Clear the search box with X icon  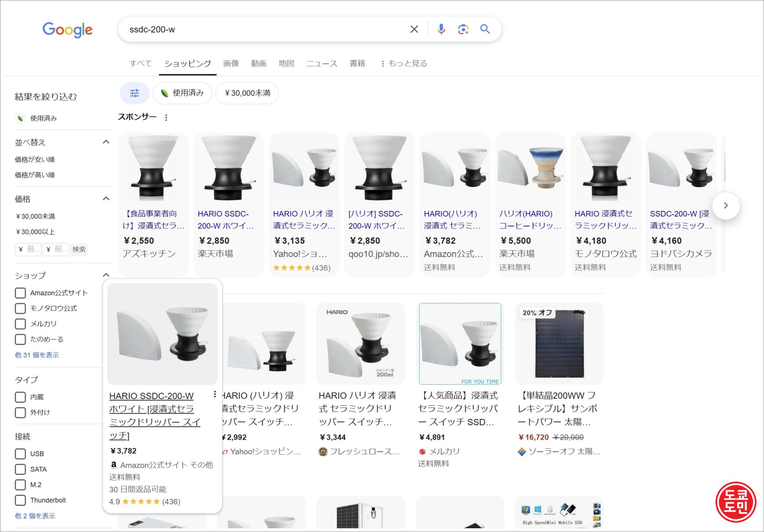(x=414, y=29)
